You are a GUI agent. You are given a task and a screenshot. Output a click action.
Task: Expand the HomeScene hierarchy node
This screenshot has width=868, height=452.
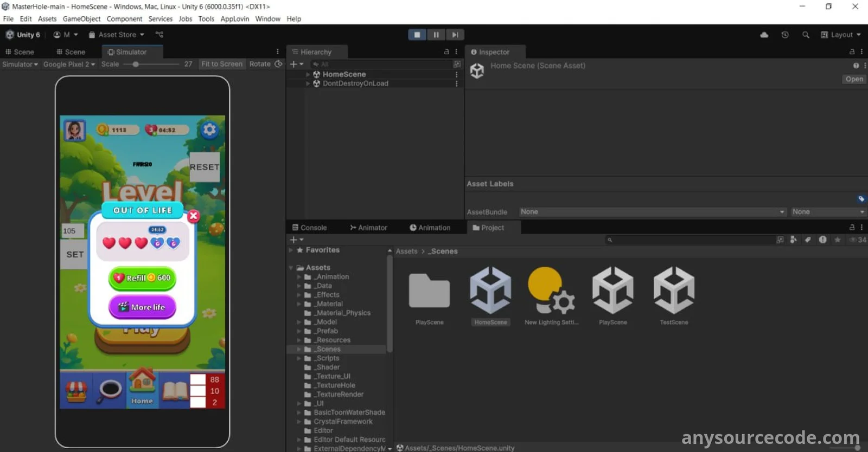[x=308, y=74]
